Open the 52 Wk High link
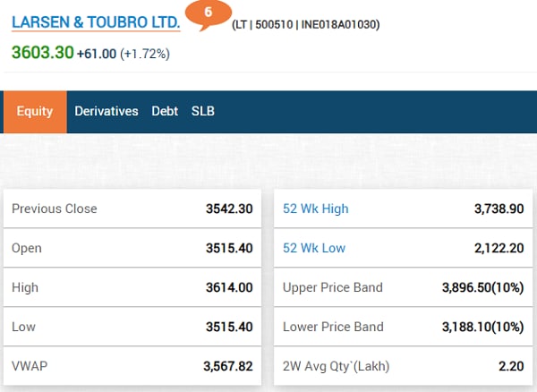 click(316, 209)
